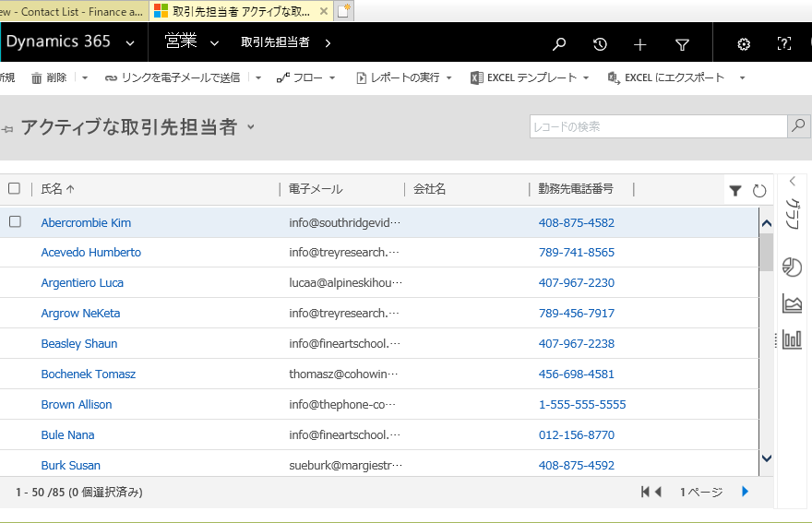This screenshot has height=523, width=812.
Task: Click the grid column filter funnel icon
Action: pos(735,191)
